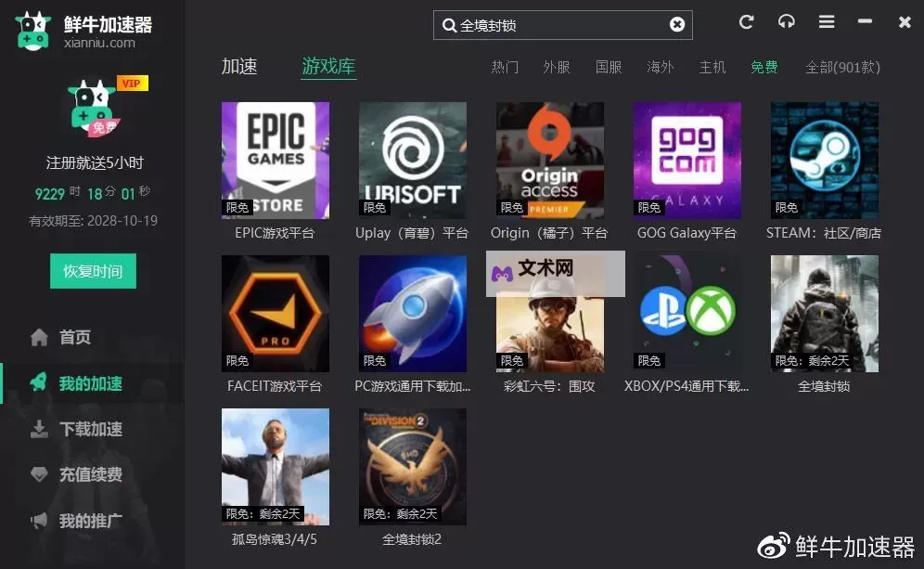The height and width of the screenshot is (569, 924).
Task: Click the 全境封锁2 title text
Action: pos(412,539)
